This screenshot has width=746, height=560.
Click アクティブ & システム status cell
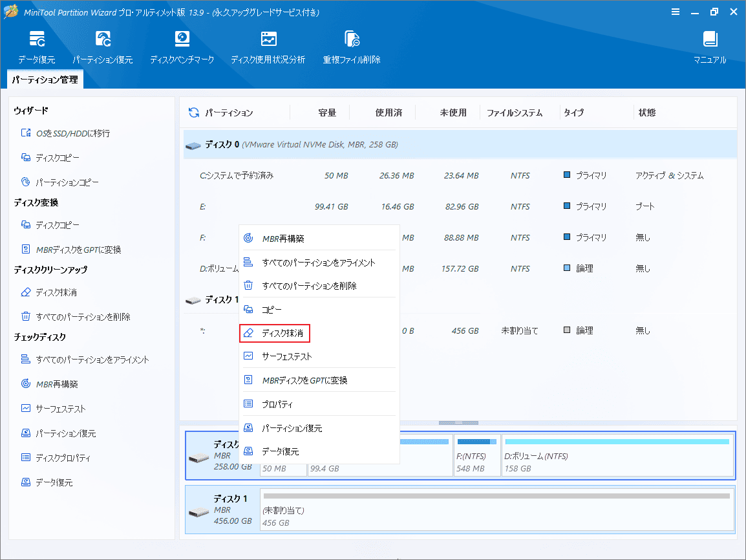click(670, 175)
